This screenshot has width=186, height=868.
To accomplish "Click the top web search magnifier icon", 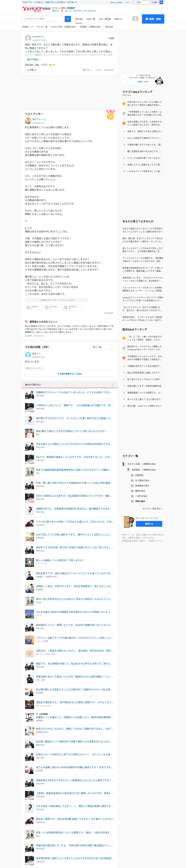I will (x=161, y=2).
